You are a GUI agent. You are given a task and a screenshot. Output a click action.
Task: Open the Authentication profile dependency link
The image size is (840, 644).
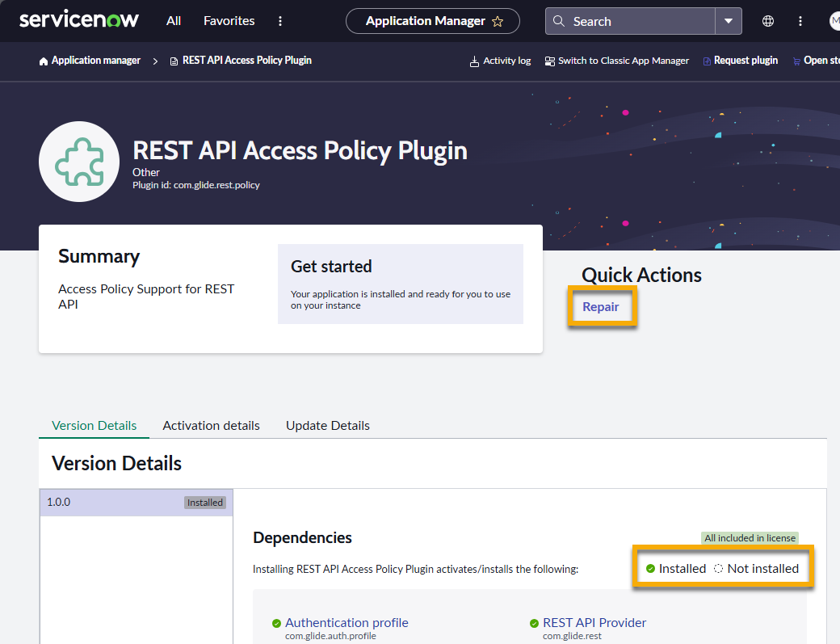point(346,622)
